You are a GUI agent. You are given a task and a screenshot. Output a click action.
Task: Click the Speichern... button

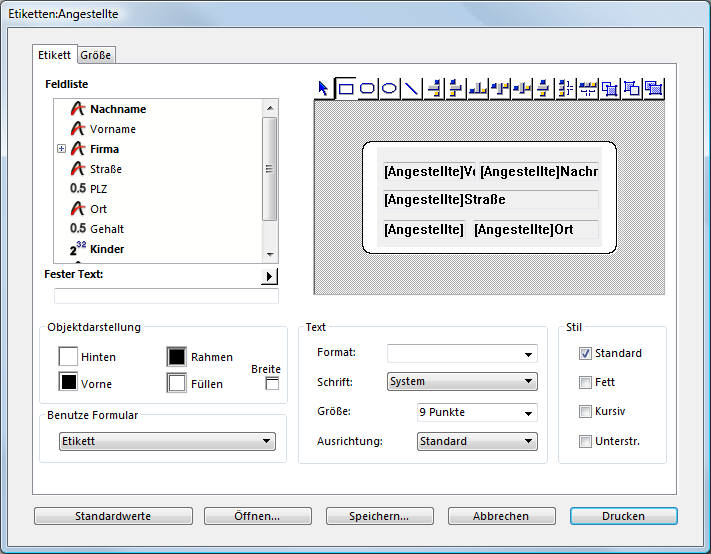click(x=380, y=516)
